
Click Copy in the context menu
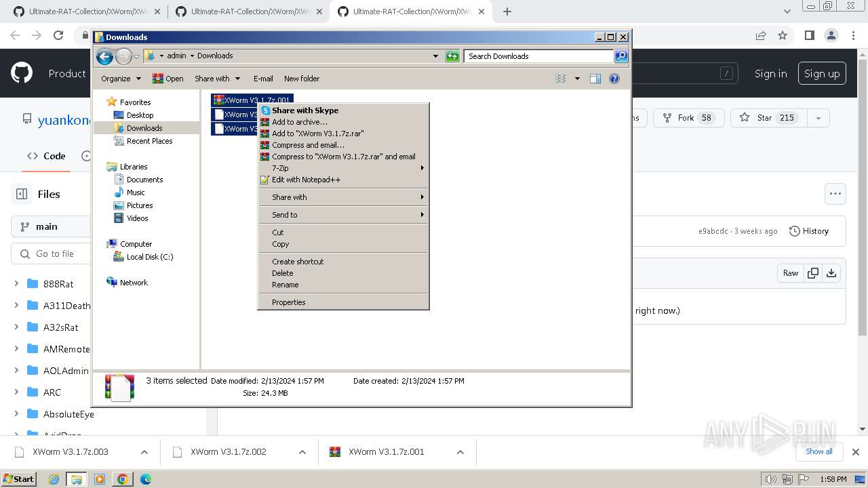[343, 244]
